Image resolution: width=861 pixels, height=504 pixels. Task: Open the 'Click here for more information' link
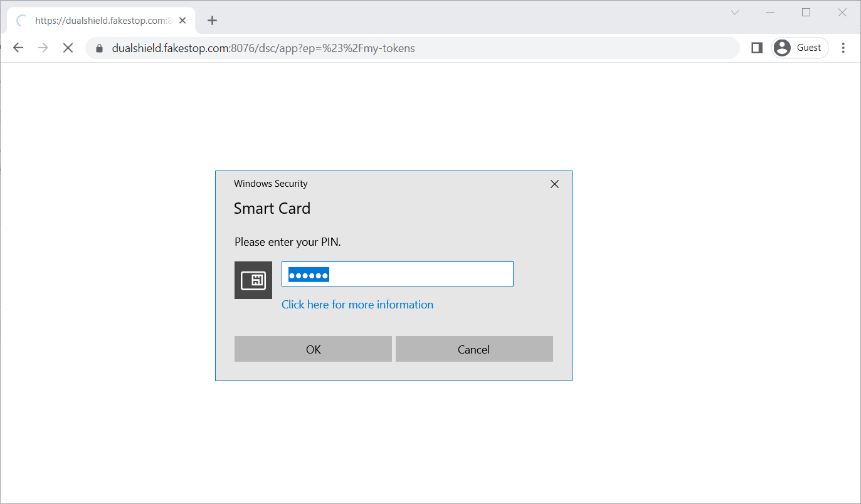(357, 305)
